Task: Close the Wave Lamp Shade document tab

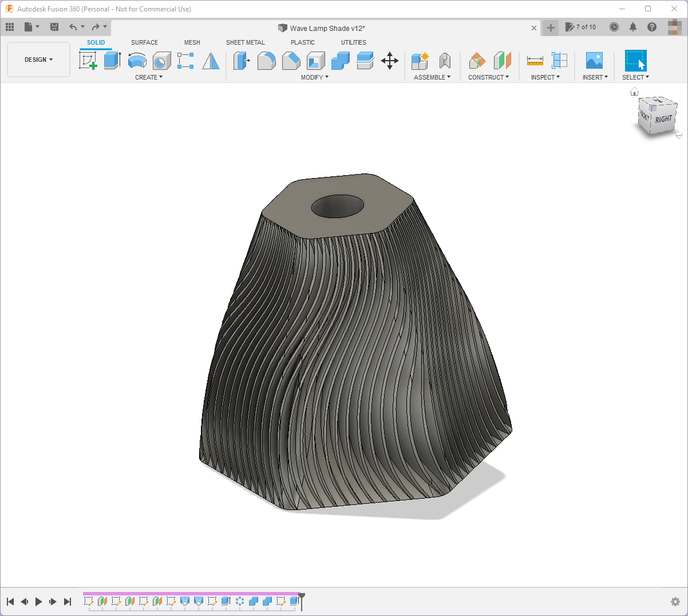Action: point(534,28)
